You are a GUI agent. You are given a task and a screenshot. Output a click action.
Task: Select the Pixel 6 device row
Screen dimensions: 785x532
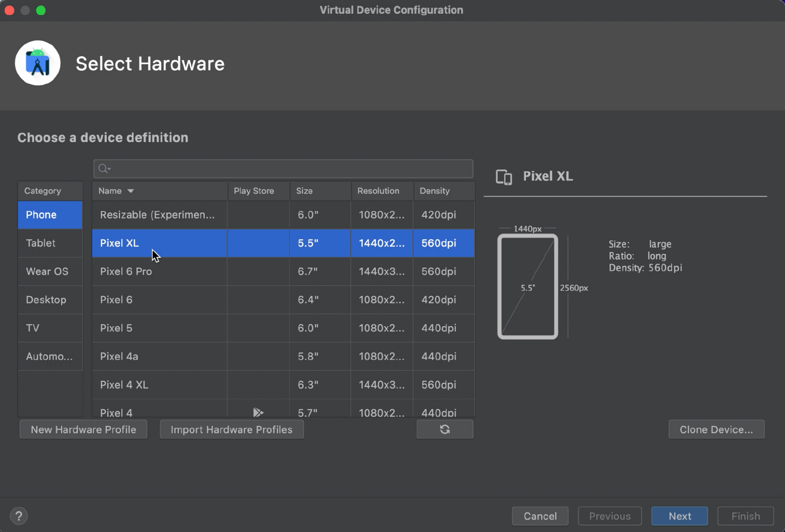click(x=283, y=300)
